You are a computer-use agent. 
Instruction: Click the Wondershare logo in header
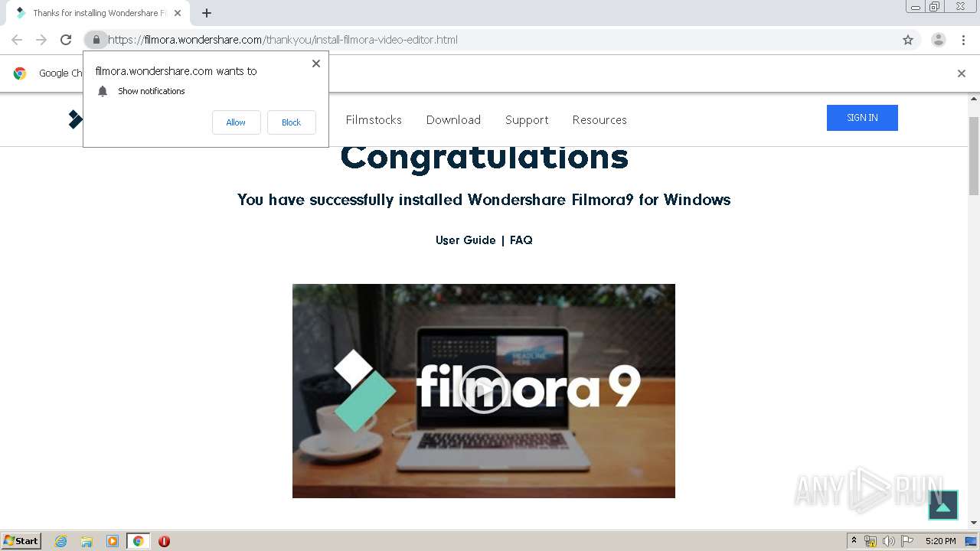tap(75, 119)
